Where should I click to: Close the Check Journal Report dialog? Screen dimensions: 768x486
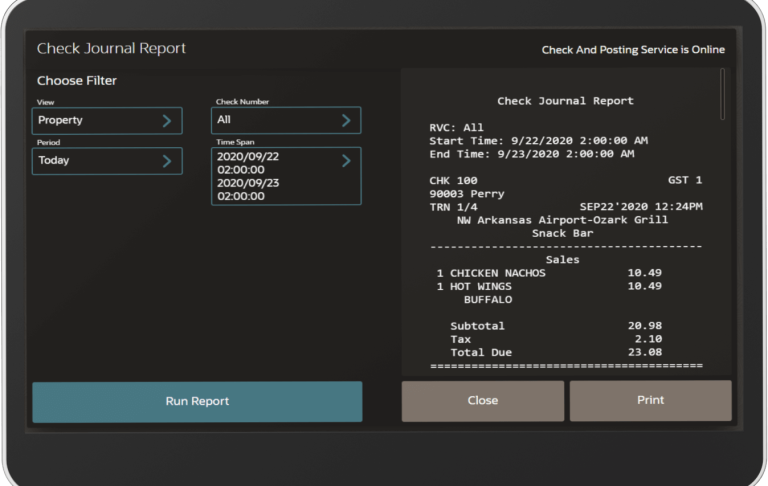click(x=483, y=401)
